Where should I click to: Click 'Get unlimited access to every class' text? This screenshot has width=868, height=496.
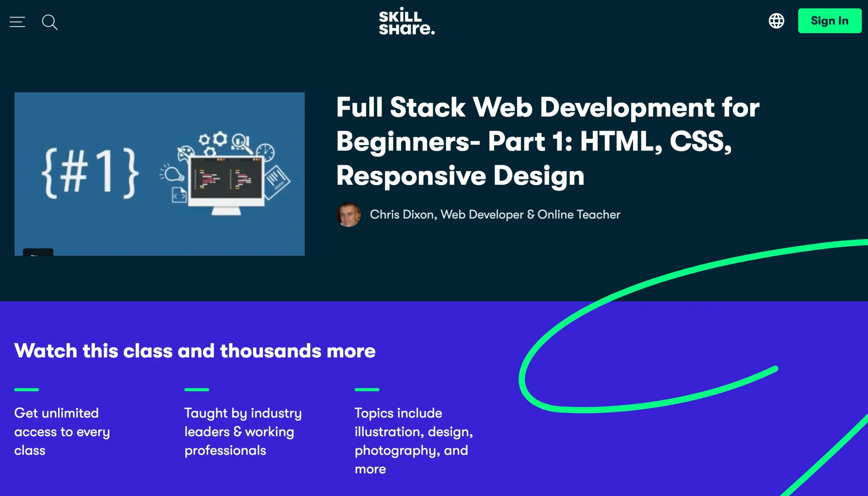click(62, 432)
